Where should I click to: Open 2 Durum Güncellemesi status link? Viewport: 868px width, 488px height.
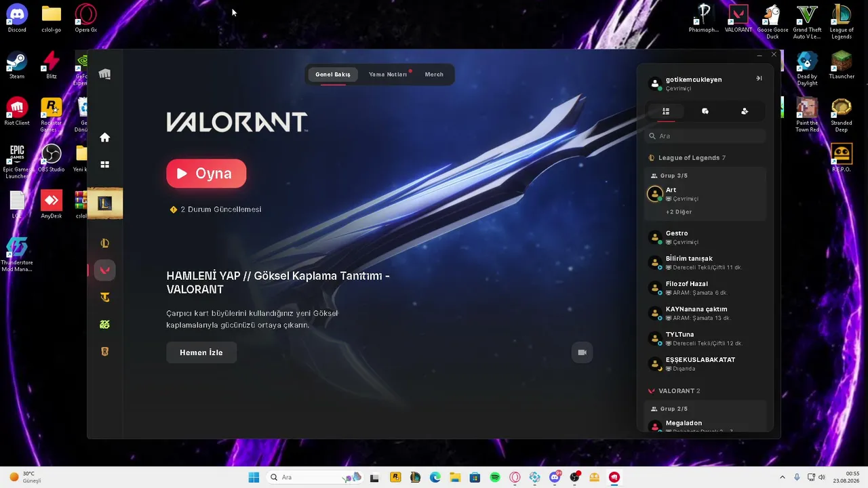(216, 209)
